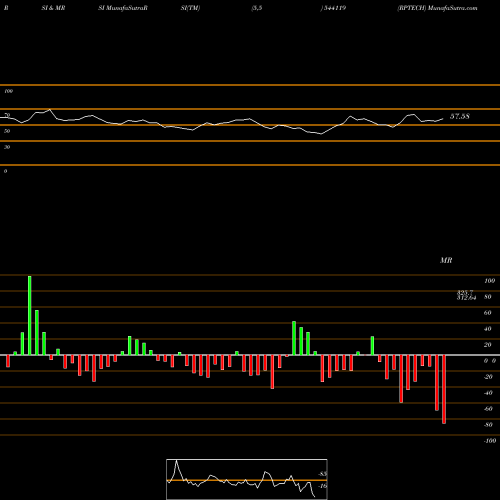Click the RSI axis label 30

point(7,147)
